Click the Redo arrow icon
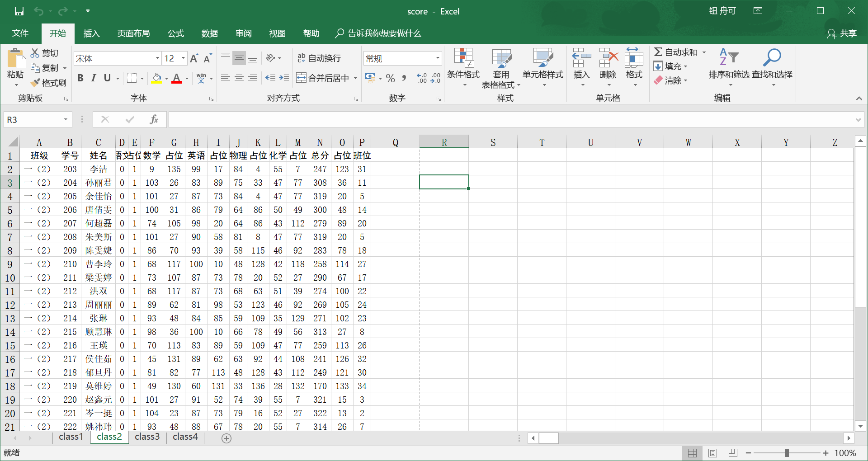 pos(63,11)
